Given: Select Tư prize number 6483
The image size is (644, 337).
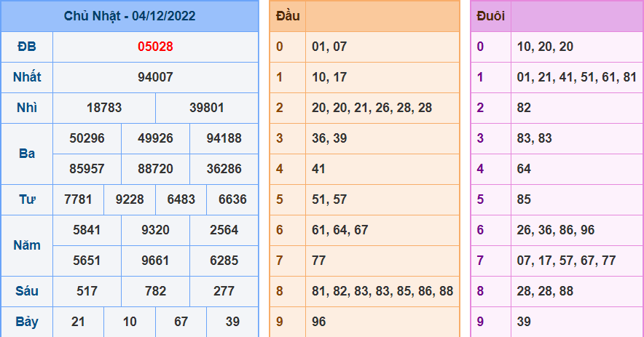Looking at the screenshot, I should (181, 199).
